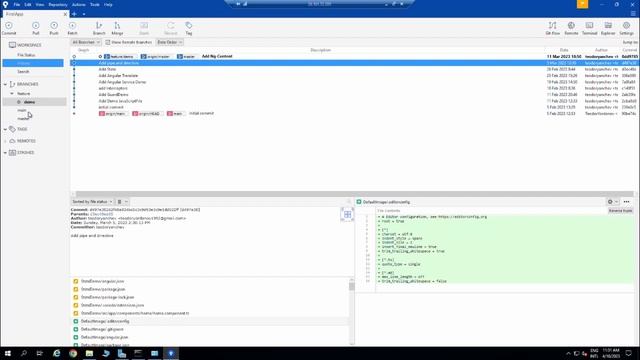
Task: Click the Stash toolbar icon
Action: pos(144,28)
